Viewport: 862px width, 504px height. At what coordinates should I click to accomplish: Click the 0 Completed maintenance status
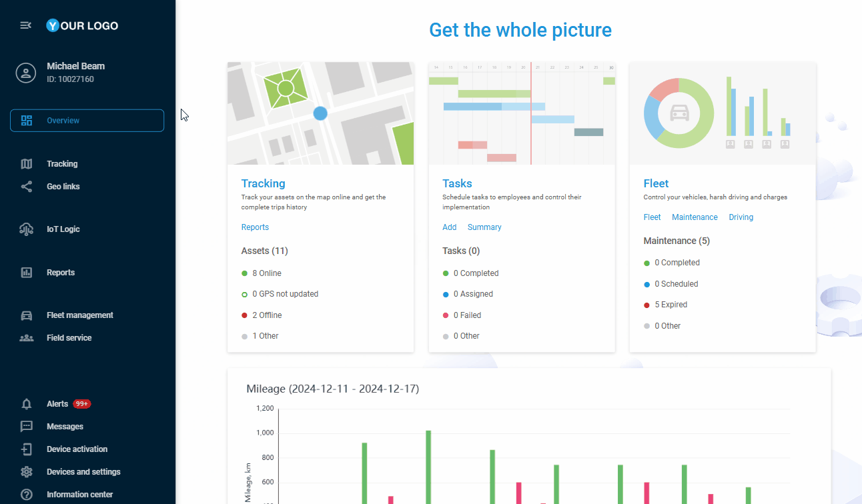(672, 263)
